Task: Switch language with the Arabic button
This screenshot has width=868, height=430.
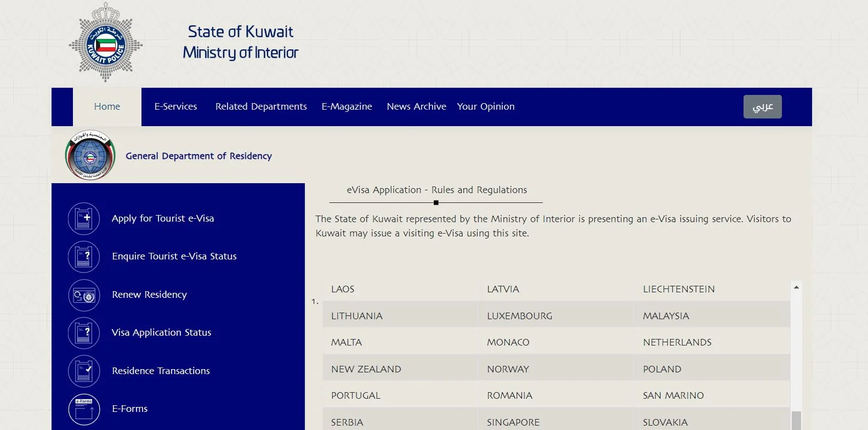Action: [x=762, y=106]
